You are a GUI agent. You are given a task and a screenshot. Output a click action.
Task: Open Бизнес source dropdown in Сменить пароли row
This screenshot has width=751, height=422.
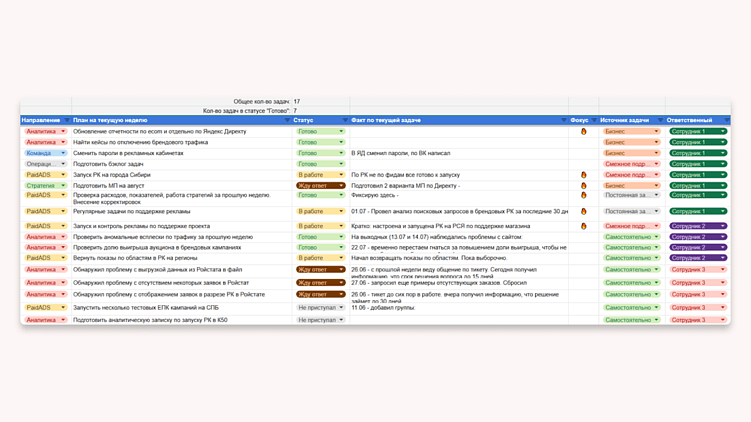point(632,153)
